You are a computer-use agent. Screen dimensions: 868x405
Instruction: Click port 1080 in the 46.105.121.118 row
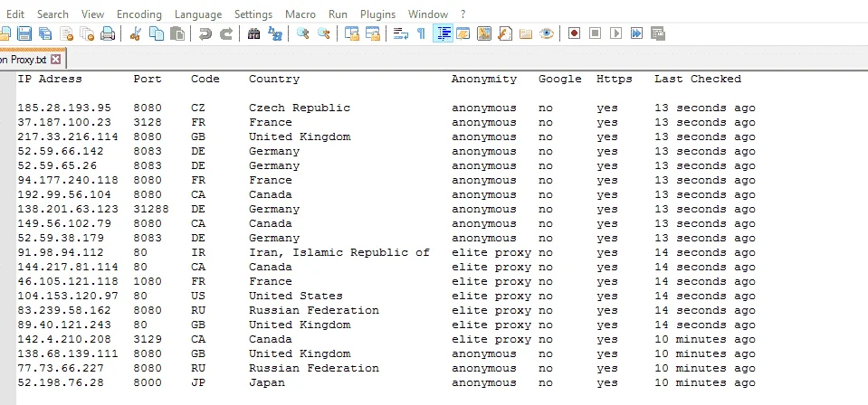[x=148, y=281]
